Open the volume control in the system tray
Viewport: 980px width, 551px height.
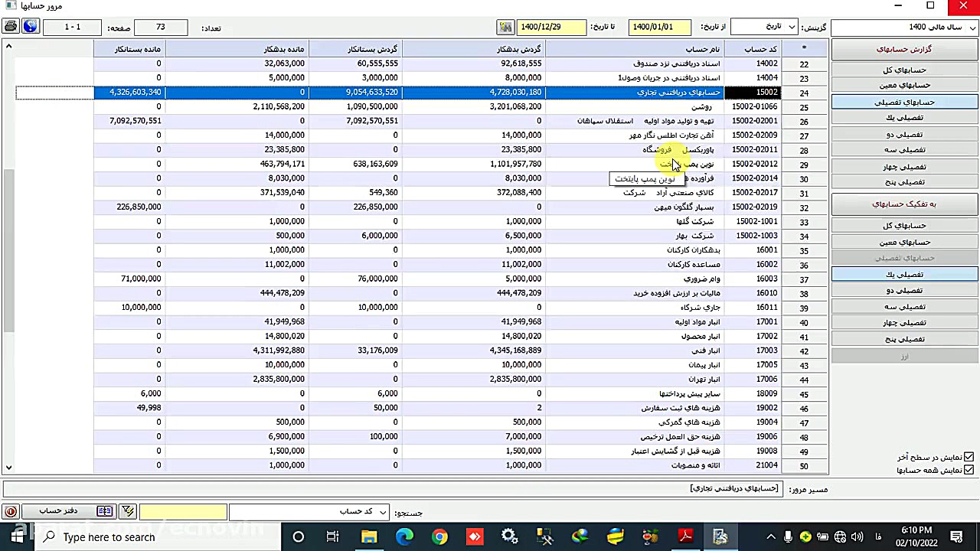[x=857, y=537]
